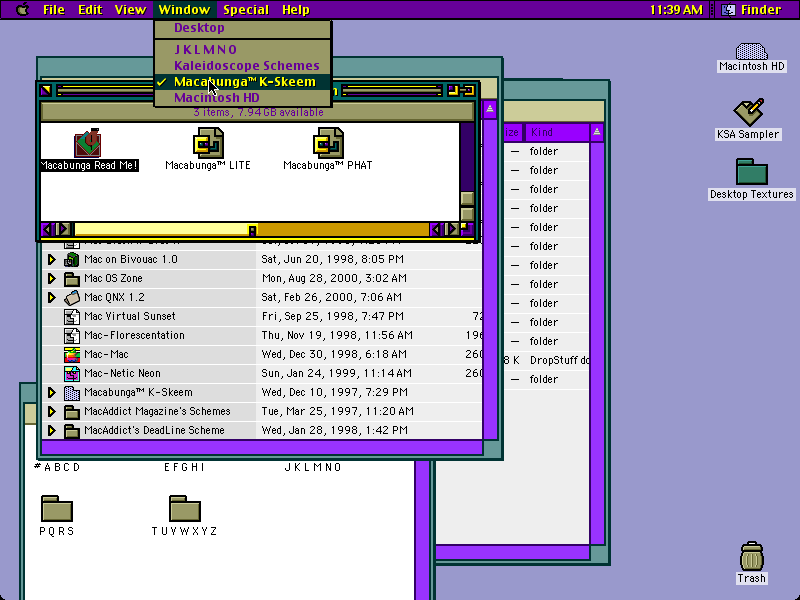800x600 pixels.
Task: Click the rightmost scroll-right arrow in Macabunga window
Action: 451,229
